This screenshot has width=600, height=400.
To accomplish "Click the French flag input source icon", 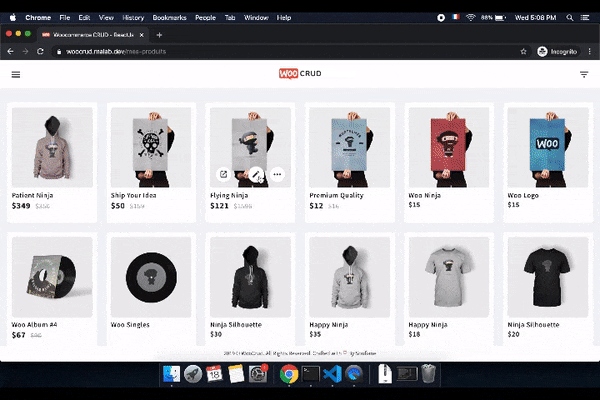I will pyautogui.click(x=456, y=17).
